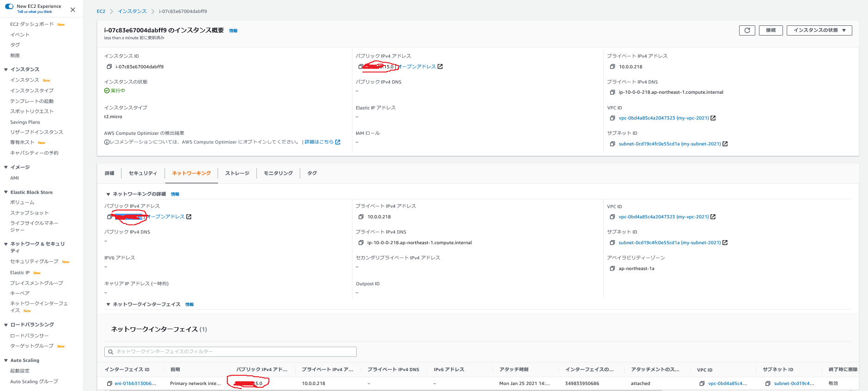Collapse ネットワーク & セキュリティ sidebar group
The image size is (868, 391).
6,244
